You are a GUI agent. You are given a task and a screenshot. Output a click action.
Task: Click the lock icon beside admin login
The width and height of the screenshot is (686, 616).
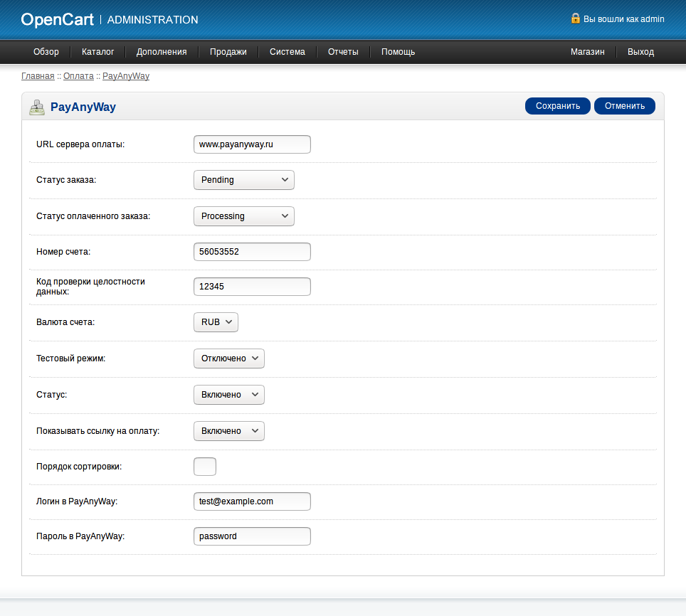click(575, 18)
